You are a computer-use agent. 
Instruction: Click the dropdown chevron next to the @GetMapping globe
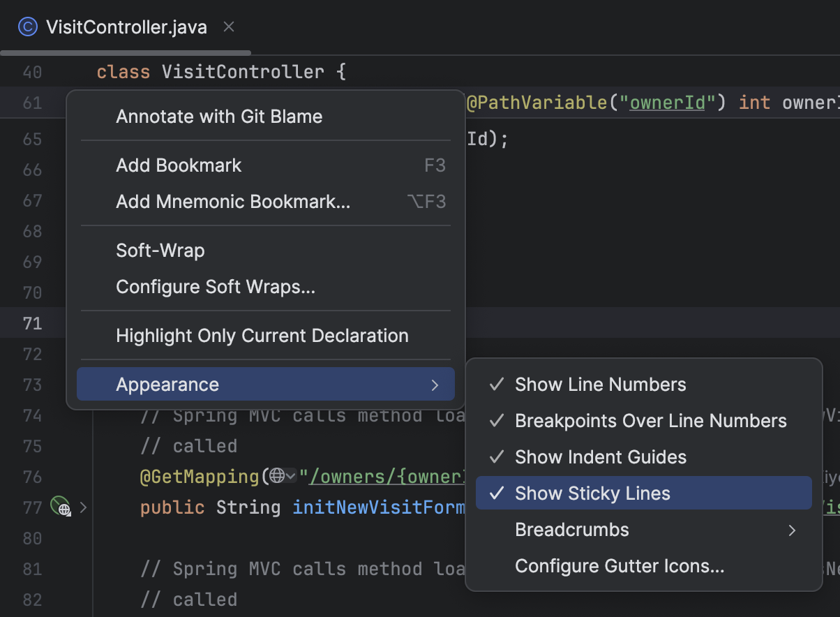pyautogui.click(x=291, y=476)
